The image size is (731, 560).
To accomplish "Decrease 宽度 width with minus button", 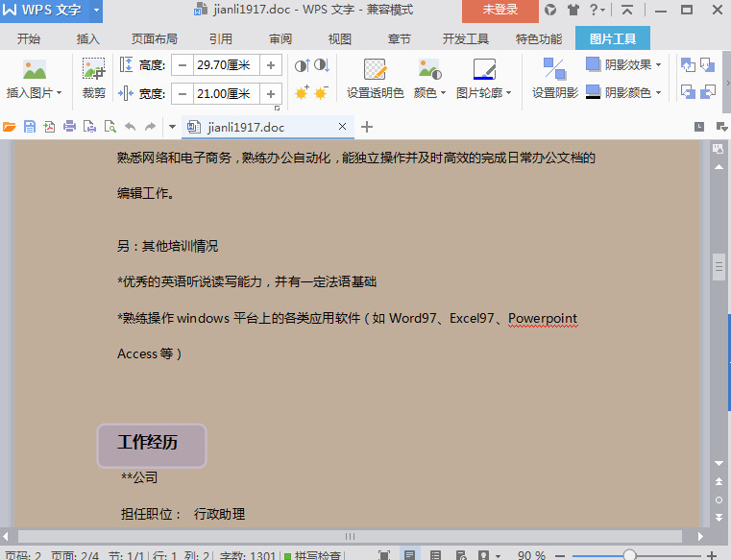I will tap(183, 94).
